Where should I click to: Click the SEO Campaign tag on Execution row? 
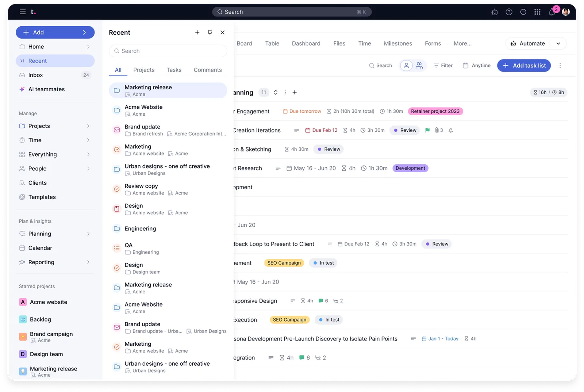click(x=289, y=320)
